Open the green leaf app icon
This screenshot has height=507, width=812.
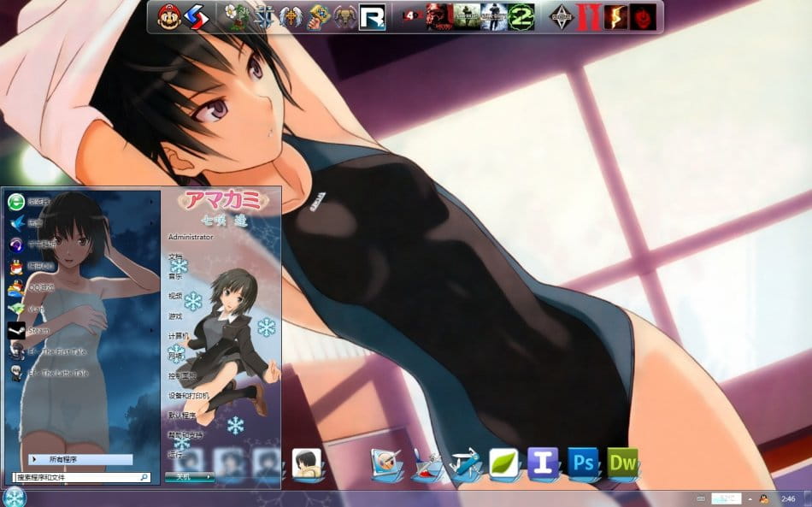pos(504,463)
